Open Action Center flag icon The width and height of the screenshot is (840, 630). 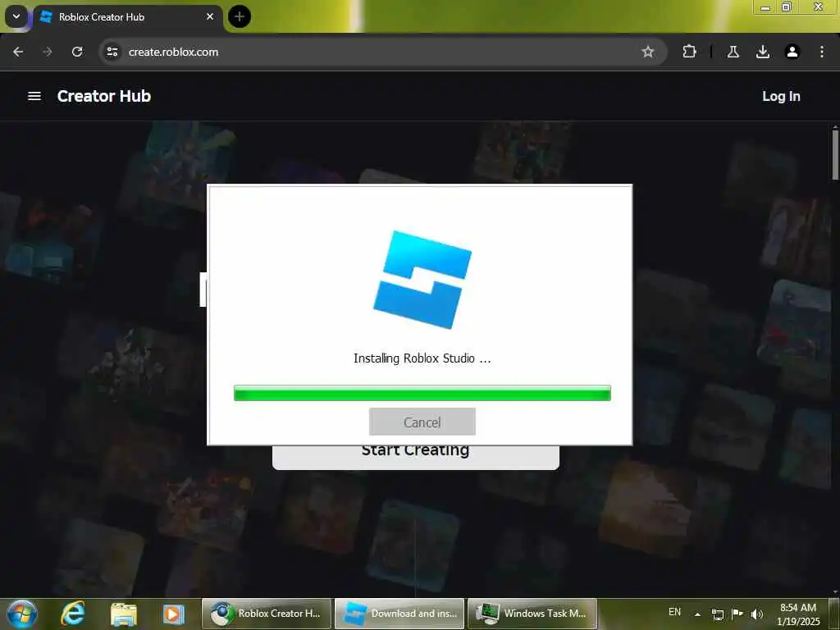[737, 614]
